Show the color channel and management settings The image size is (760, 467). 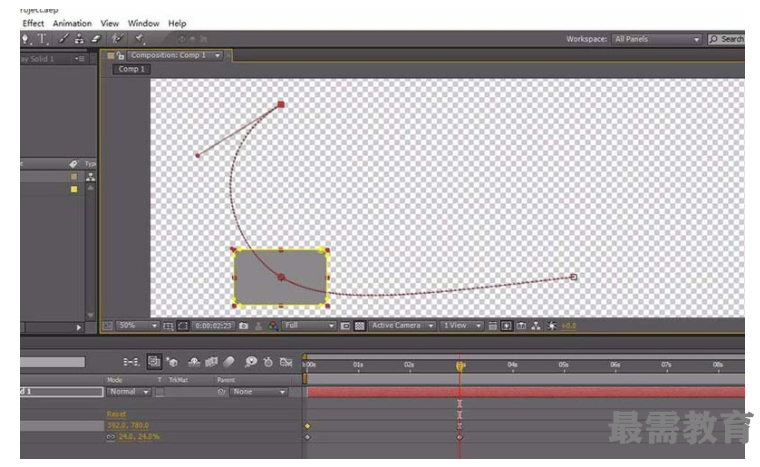(x=273, y=326)
